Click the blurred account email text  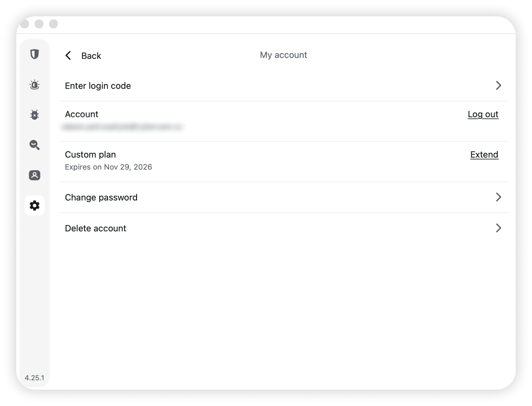click(x=123, y=127)
